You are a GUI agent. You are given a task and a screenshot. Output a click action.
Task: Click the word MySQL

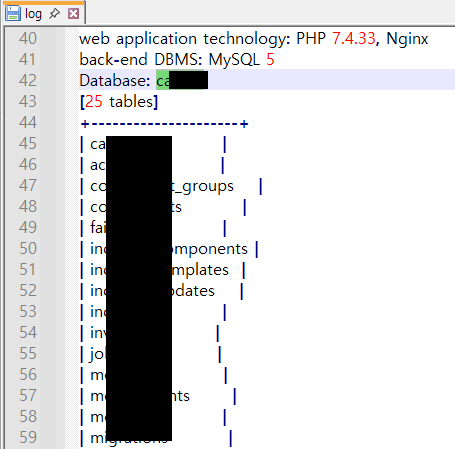pyautogui.click(x=234, y=60)
